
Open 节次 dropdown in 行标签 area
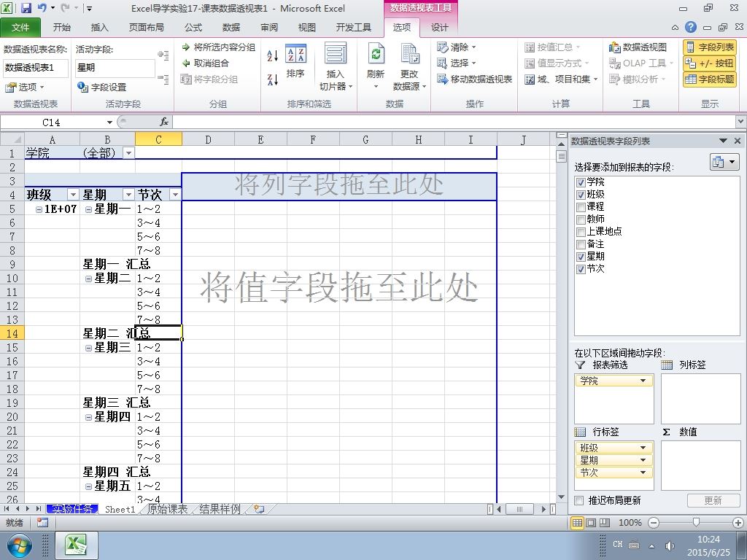tap(643, 472)
